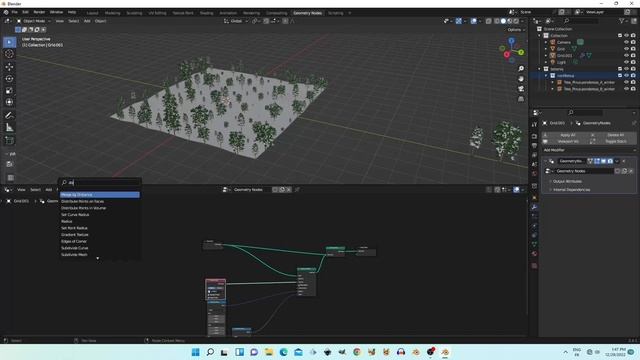This screenshot has width=640, height=360.
Task: Collapse the Collection tree in the outliner
Action: 540,36
